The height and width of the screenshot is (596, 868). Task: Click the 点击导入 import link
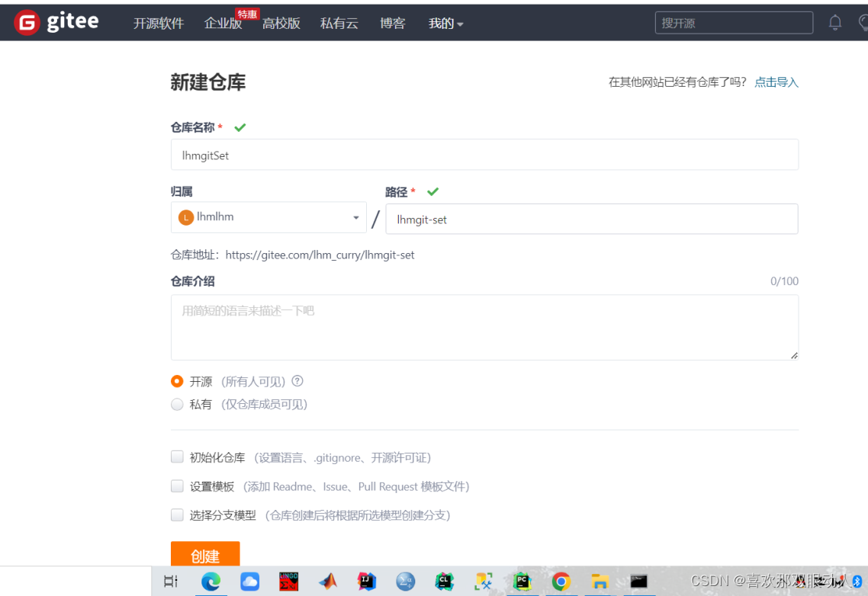776,82
